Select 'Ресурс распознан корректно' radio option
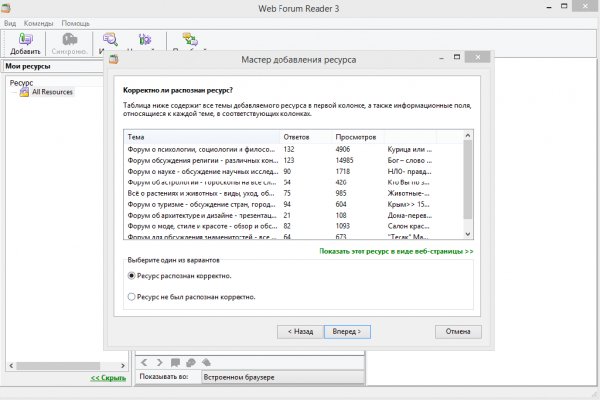600x400 pixels. coord(131,276)
